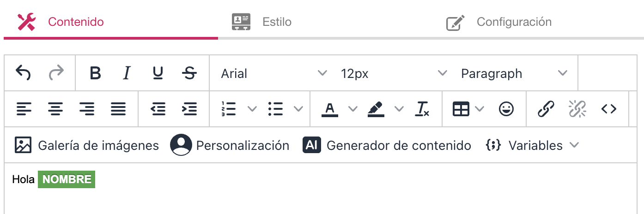
Task: Increase the indent level
Action: (189, 109)
